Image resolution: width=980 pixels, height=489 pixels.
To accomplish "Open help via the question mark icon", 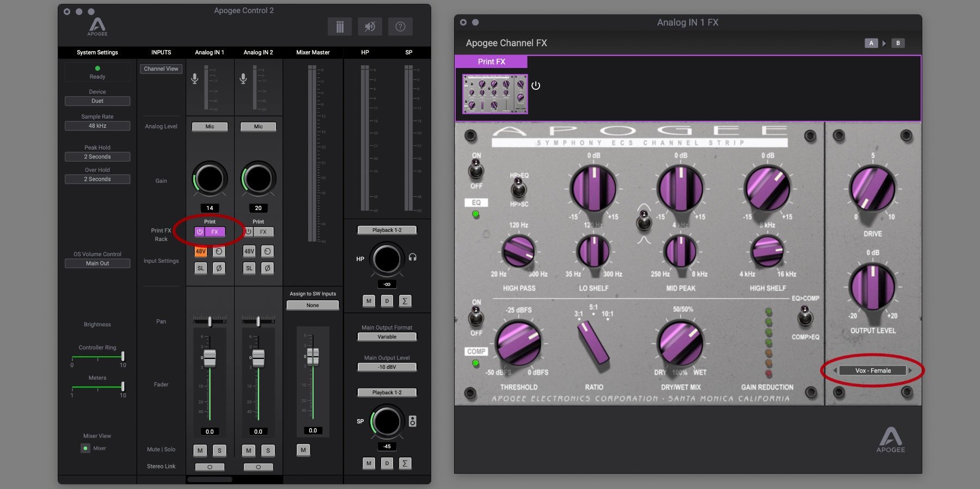I will (400, 27).
